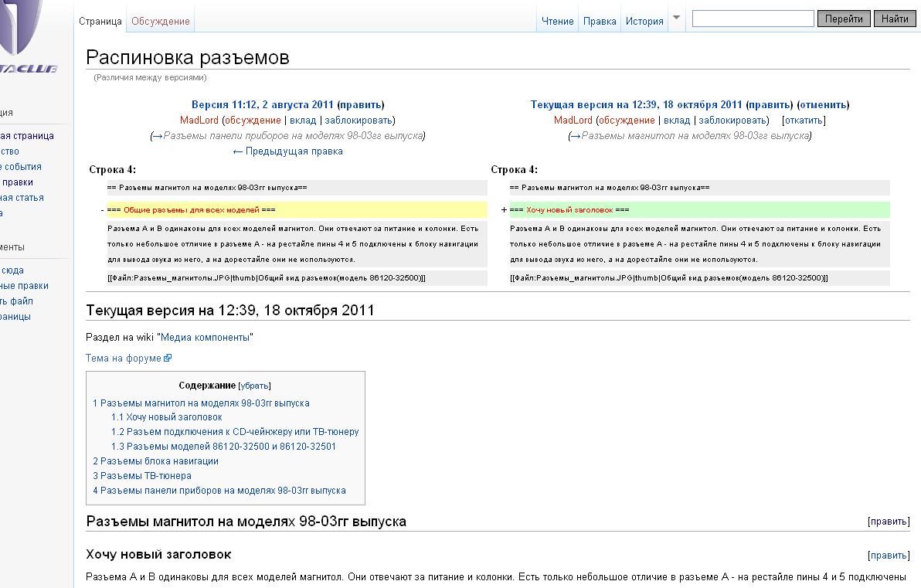Open the 'Медиа компоненты' wiki section link
The width and height of the screenshot is (921, 588).
[205, 338]
